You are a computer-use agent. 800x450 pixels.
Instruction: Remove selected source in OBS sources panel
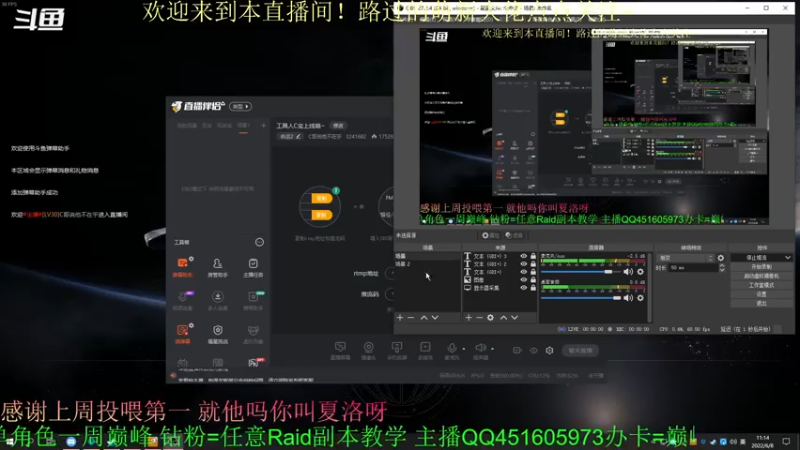(479, 317)
